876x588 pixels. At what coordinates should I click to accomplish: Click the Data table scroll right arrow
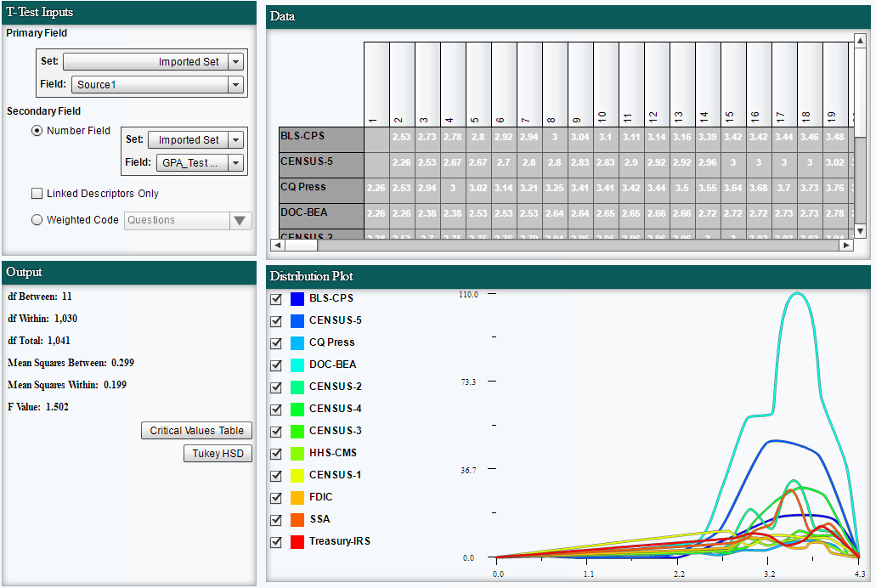click(x=847, y=245)
